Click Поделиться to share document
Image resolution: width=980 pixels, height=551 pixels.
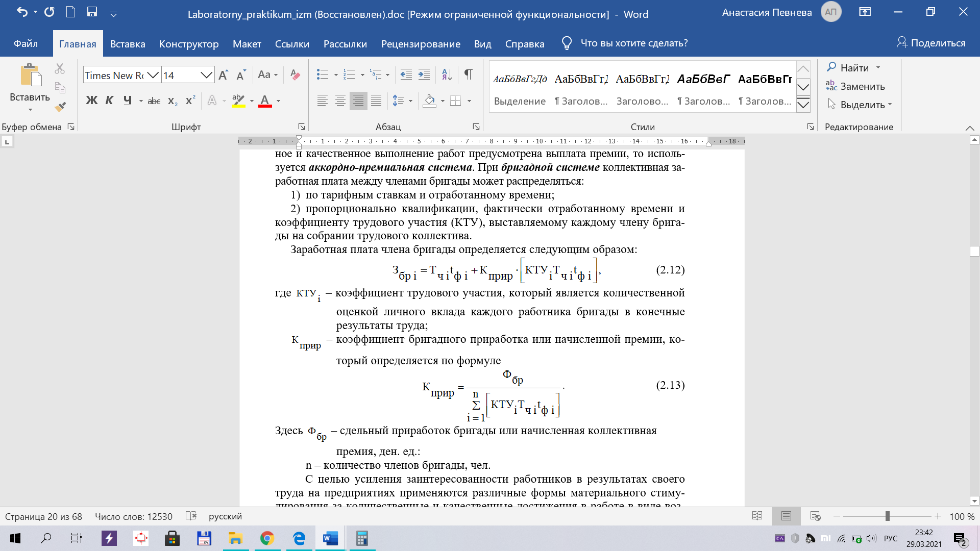[931, 43]
